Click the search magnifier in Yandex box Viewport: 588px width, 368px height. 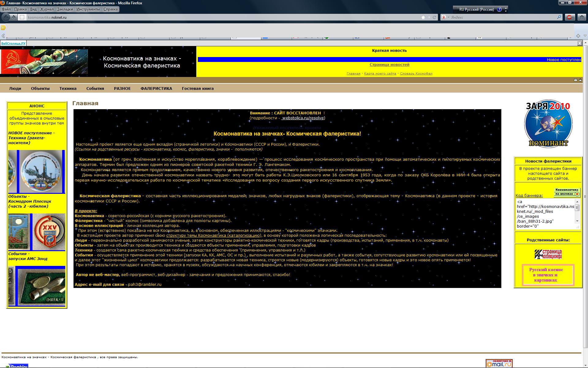pos(559,17)
